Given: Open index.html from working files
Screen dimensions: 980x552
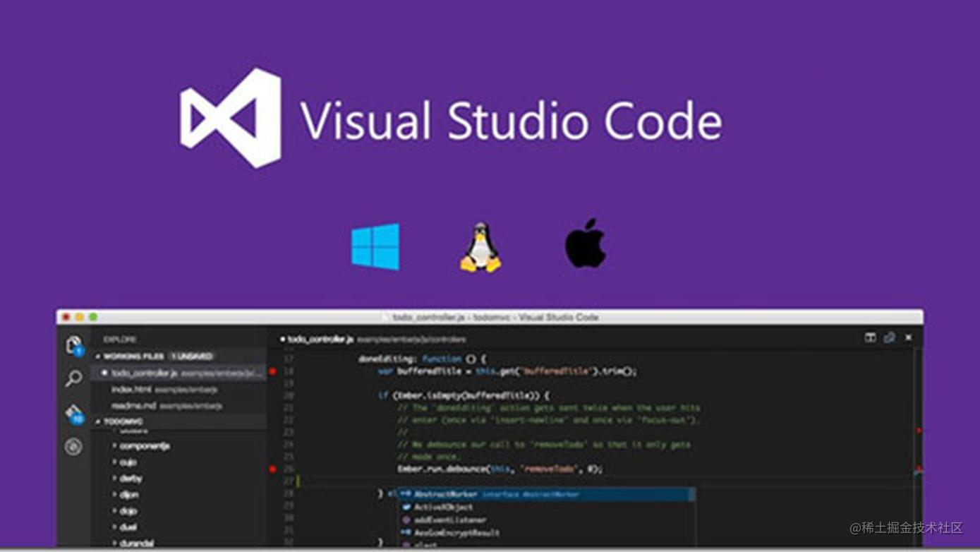Looking at the screenshot, I should coord(179,389).
